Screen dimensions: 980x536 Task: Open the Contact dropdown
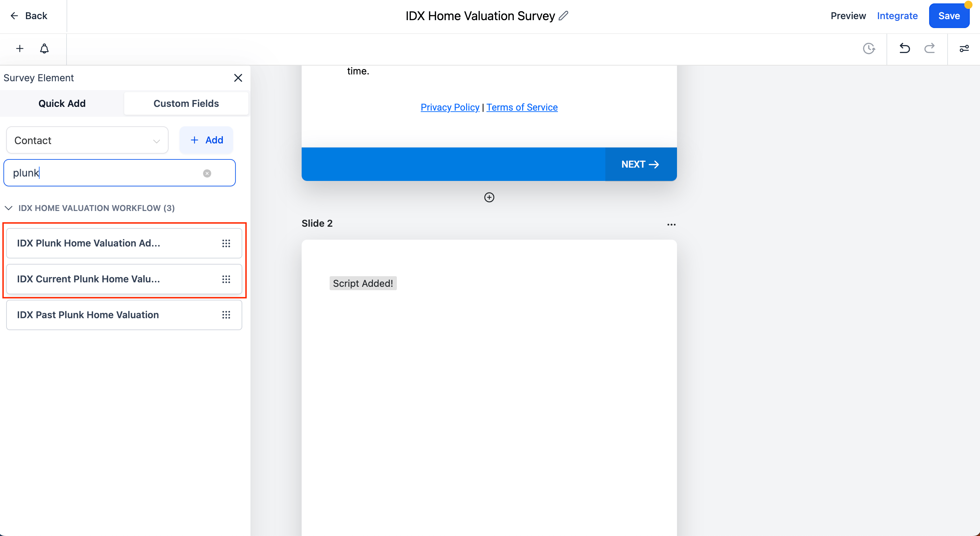(87, 140)
